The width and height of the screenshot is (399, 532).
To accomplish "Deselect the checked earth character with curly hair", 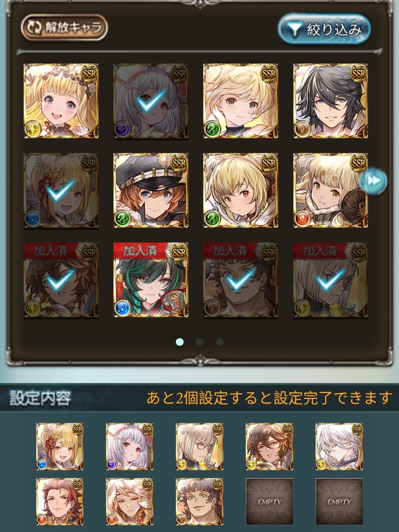I will tap(241, 280).
